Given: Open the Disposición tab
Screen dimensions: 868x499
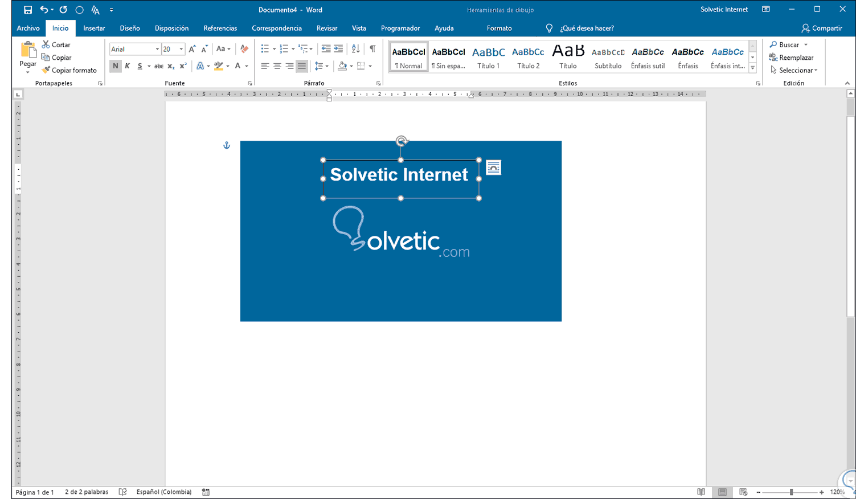Looking at the screenshot, I should 171,28.
